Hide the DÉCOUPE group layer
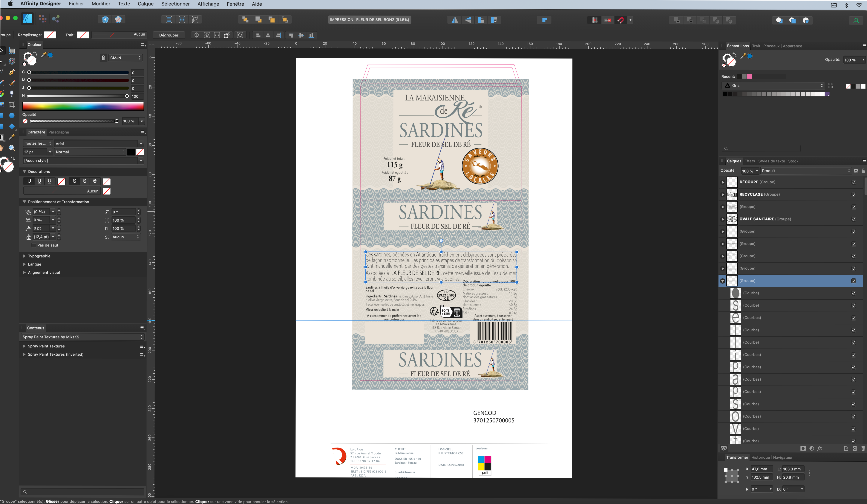Screen dimensions: 867x504 853,182
